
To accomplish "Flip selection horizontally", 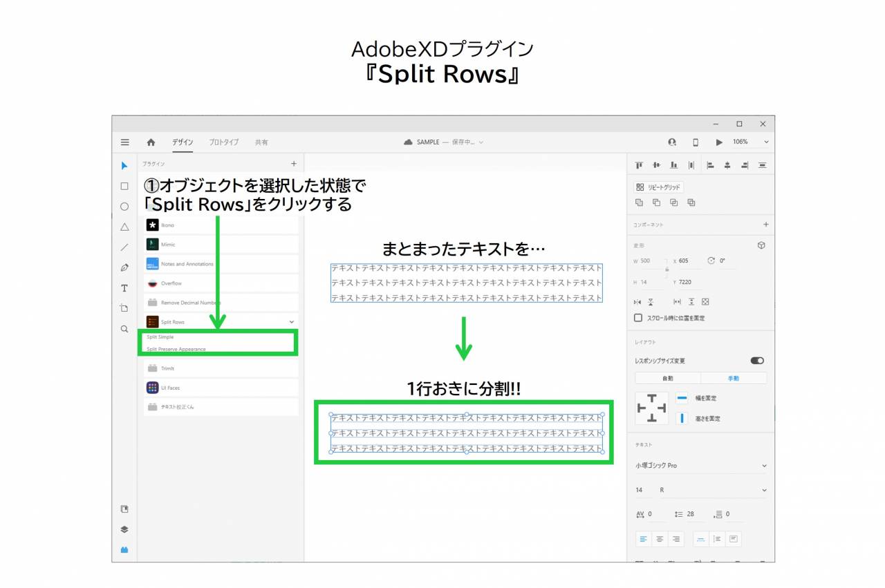I will tap(637, 302).
